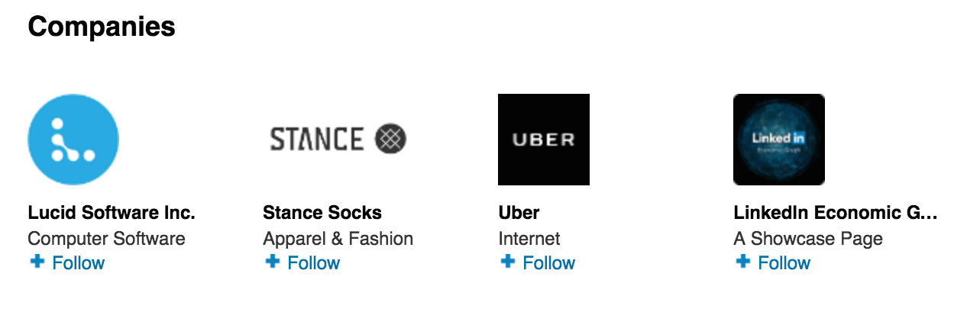Click the Computer Software industry label

[x=106, y=238]
